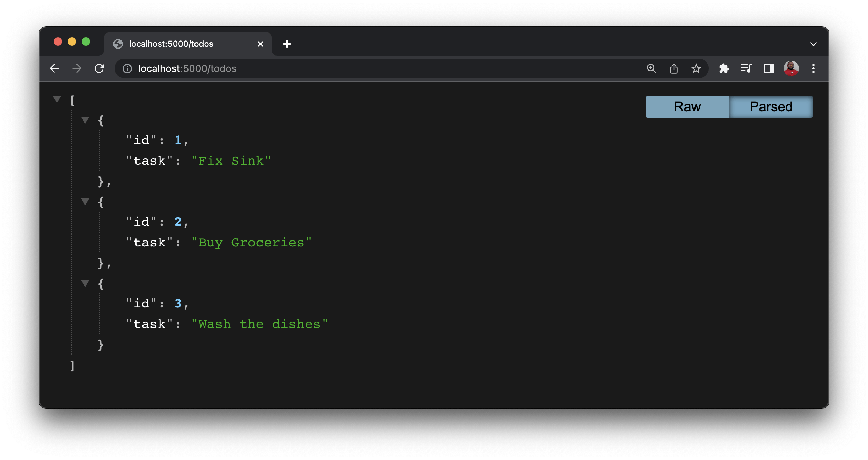Image resolution: width=868 pixels, height=460 pixels.
Task: Bookmark this page with the star icon
Action: (696, 68)
